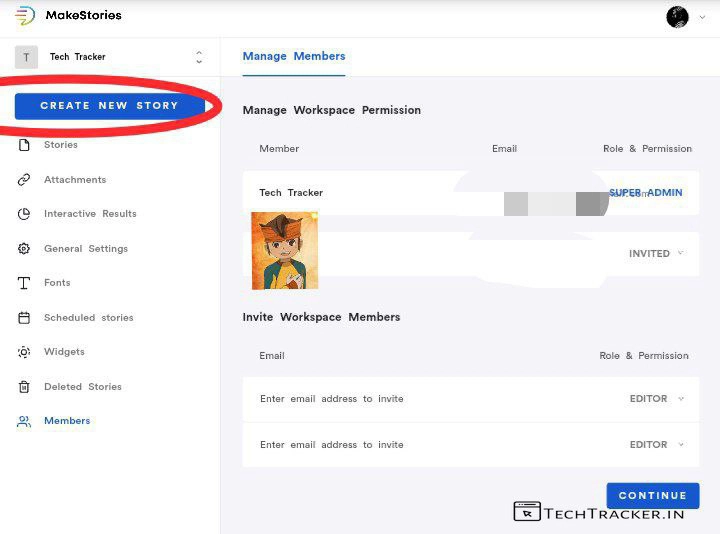The width and height of the screenshot is (720, 534).
Task: Open the profile avatar menu at top right
Action: [x=678, y=17]
